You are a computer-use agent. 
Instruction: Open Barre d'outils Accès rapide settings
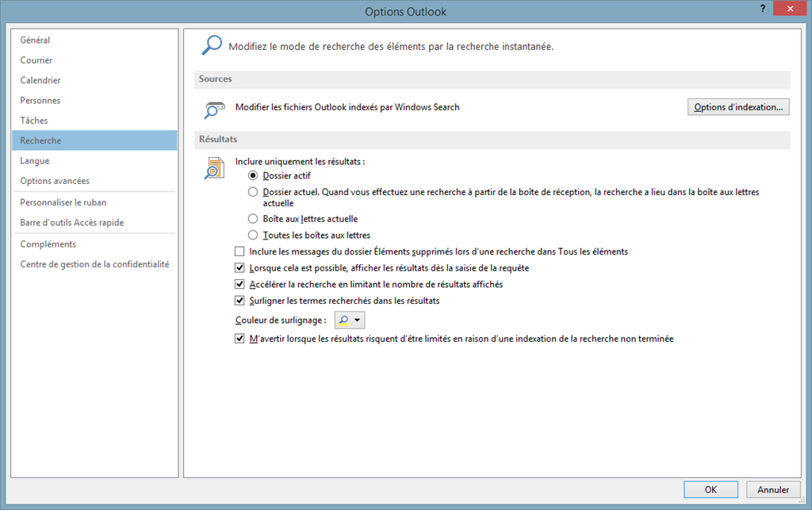(94, 223)
